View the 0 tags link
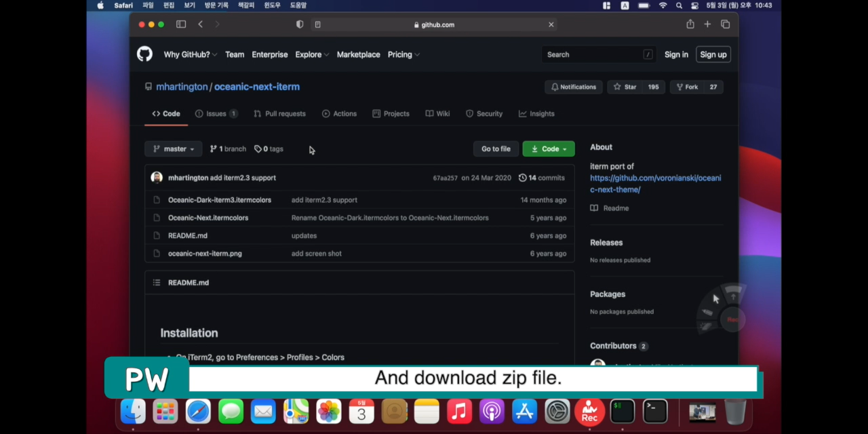This screenshot has height=434, width=868. pos(269,149)
